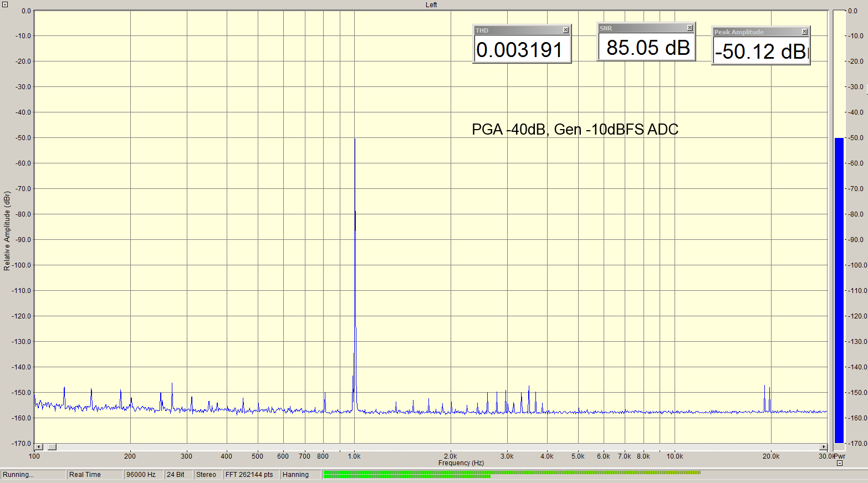Click the 'PGA -40dB, Gen -10dBFS ADC' annotation
868x483 pixels.
(x=575, y=130)
